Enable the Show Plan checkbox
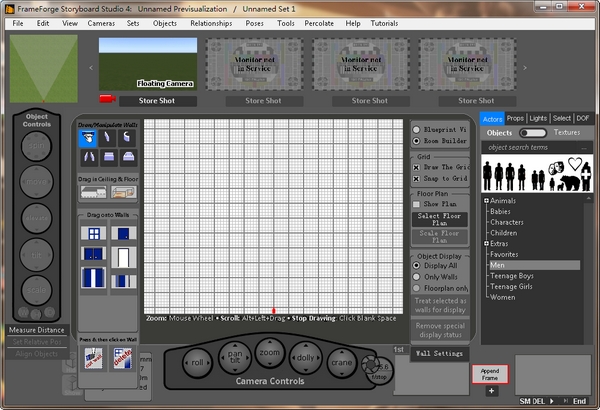The width and height of the screenshot is (600, 410). 417,202
